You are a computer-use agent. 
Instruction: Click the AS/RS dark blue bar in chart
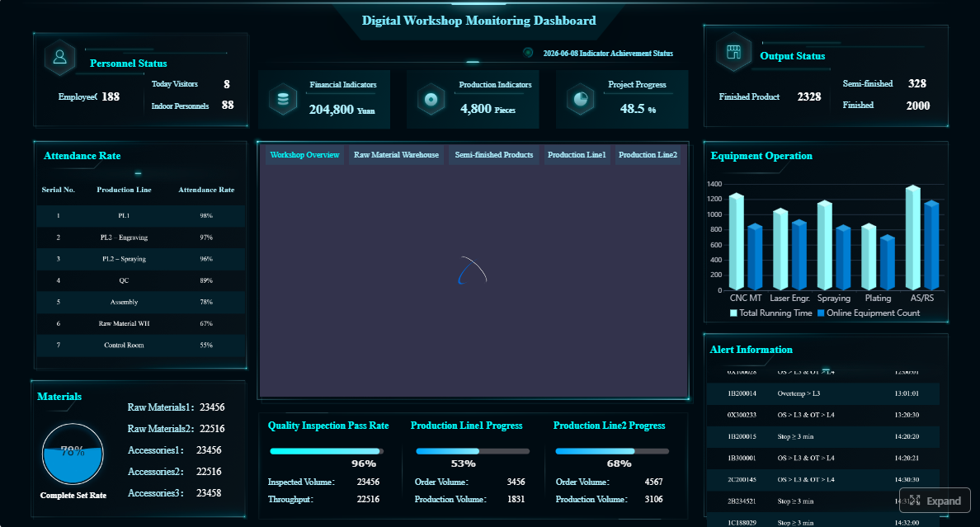[x=931, y=245]
